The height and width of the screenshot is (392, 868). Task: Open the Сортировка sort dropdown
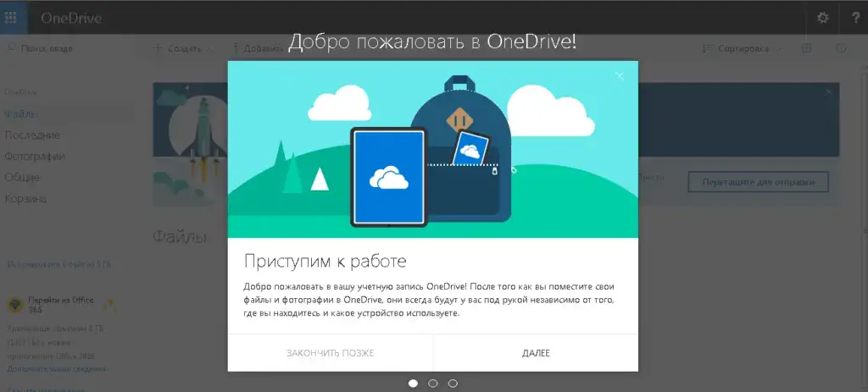743,48
